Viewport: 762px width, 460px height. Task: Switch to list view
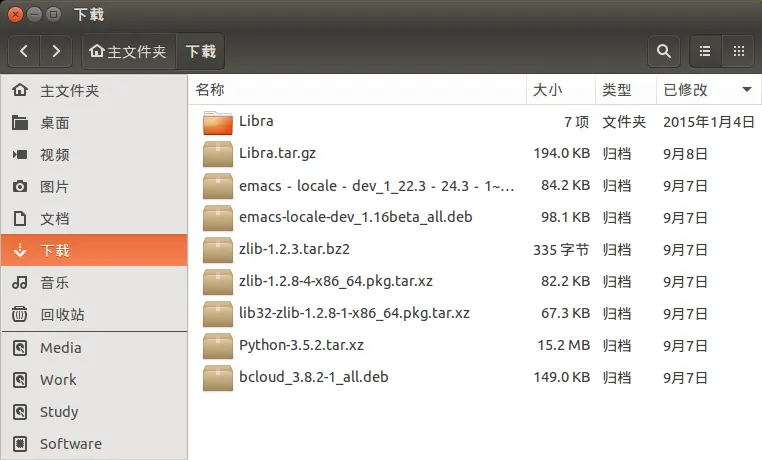704,51
